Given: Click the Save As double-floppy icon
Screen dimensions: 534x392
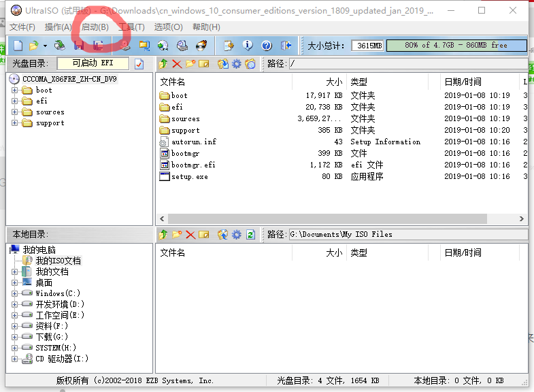Looking at the screenshot, I should [98, 46].
